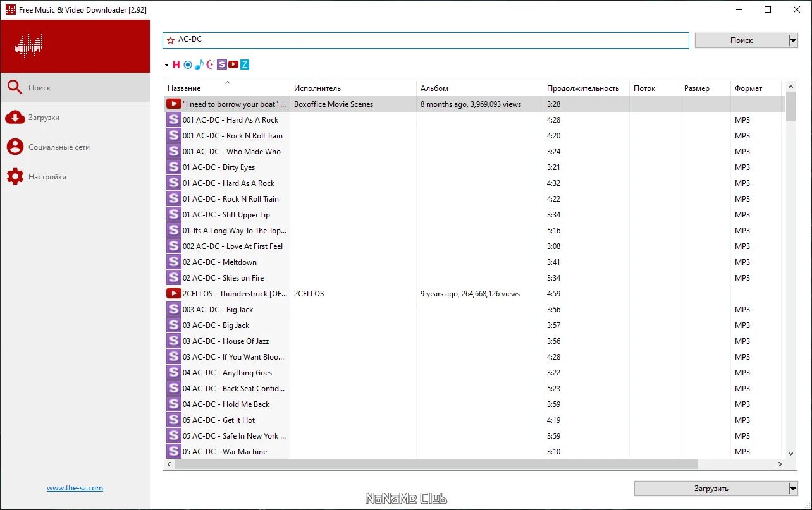Open the dropdown arrow beside the Загрузить button
Viewport: 812px width, 510px height.
coord(793,489)
